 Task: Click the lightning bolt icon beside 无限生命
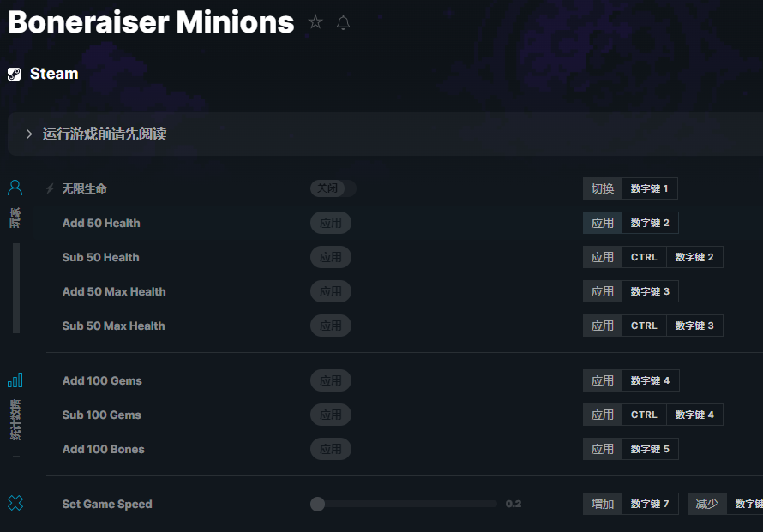50,188
